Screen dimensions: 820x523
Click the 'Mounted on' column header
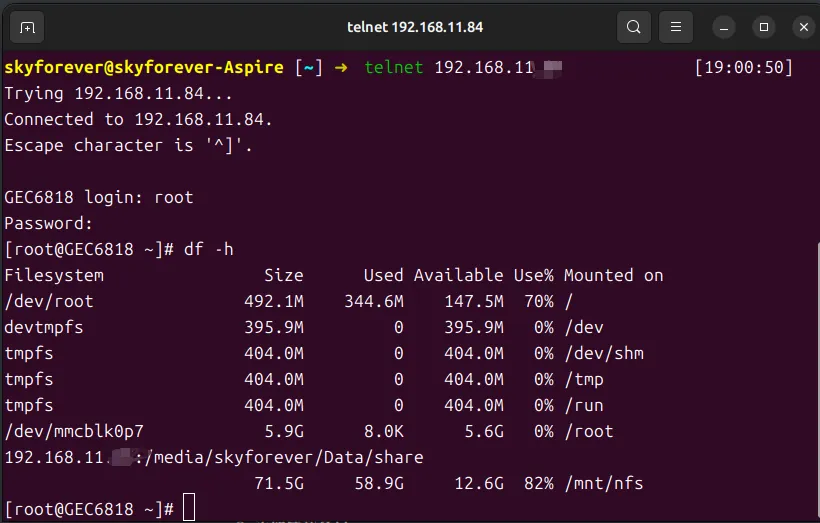click(x=613, y=275)
